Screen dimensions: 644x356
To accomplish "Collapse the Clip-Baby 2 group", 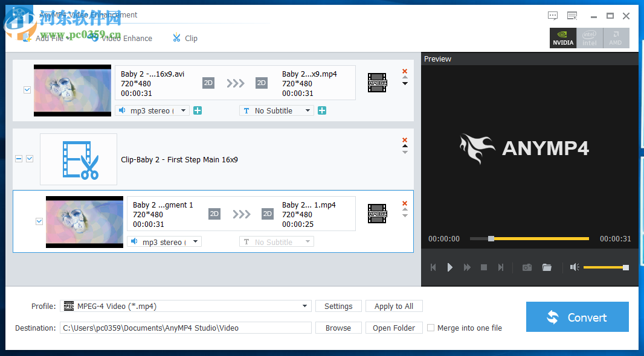I will (18, 158).
